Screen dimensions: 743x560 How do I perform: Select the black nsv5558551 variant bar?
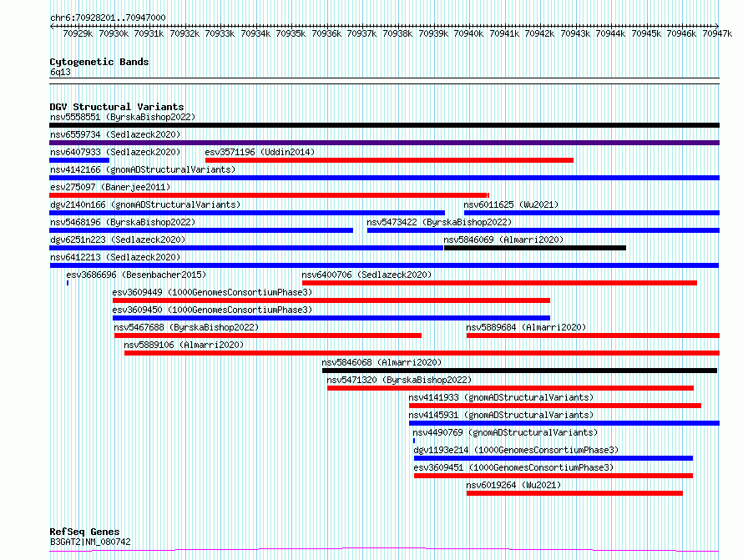coord(384,125)
